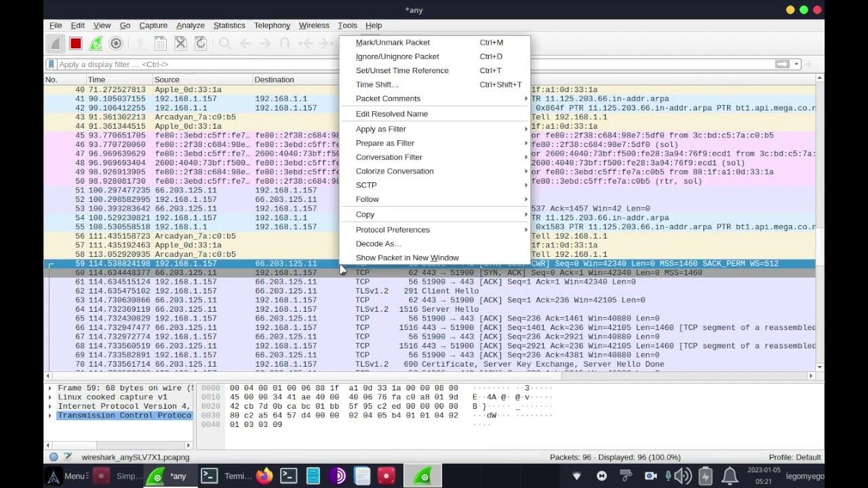This screenshot has height=488, width=868.
Task: Restart the current capture with the green fin icon
Action: point(96,43)
